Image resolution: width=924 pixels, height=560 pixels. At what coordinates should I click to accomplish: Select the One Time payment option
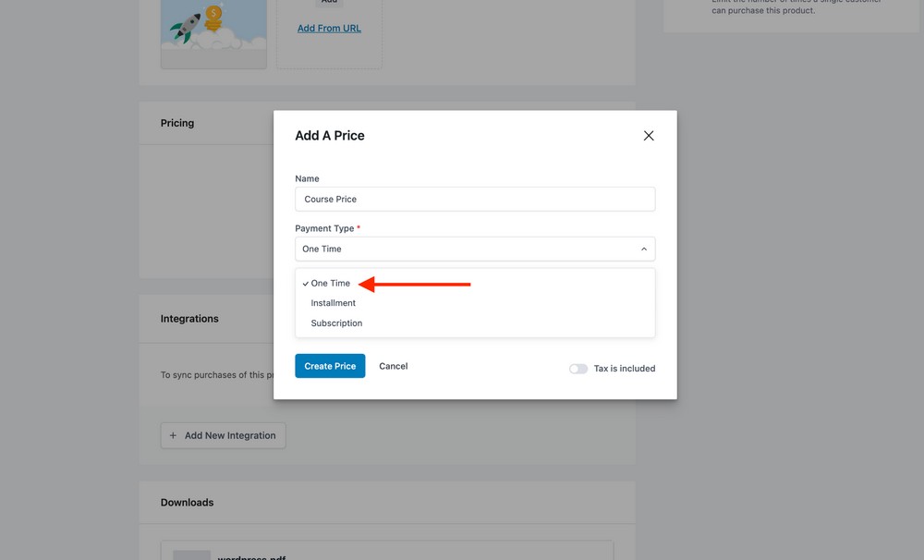pos(331,283)
